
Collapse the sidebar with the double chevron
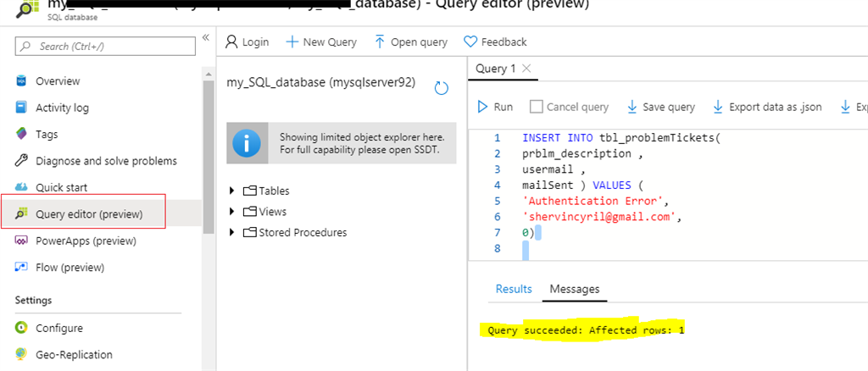click(205, 37)
